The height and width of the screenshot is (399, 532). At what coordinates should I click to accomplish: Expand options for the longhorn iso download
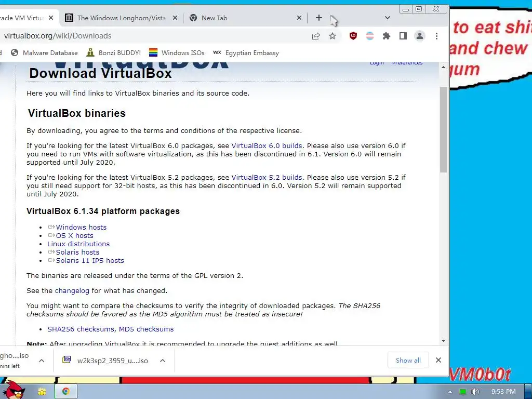42,361
